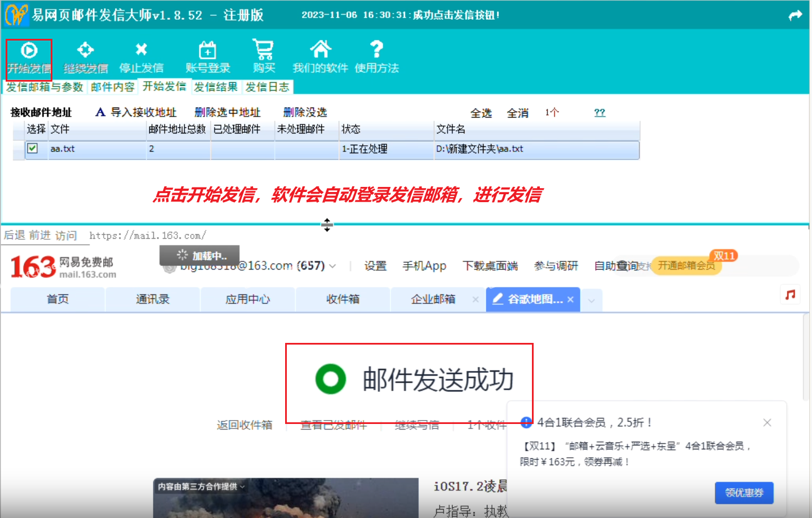Click the 4合1联合会员 popup title
Viewport: 812px width, 518px height.
[x=594, y=422]
